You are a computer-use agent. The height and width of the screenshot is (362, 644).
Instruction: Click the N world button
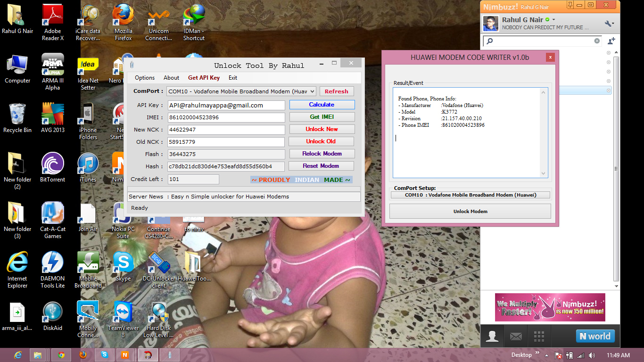595,336
